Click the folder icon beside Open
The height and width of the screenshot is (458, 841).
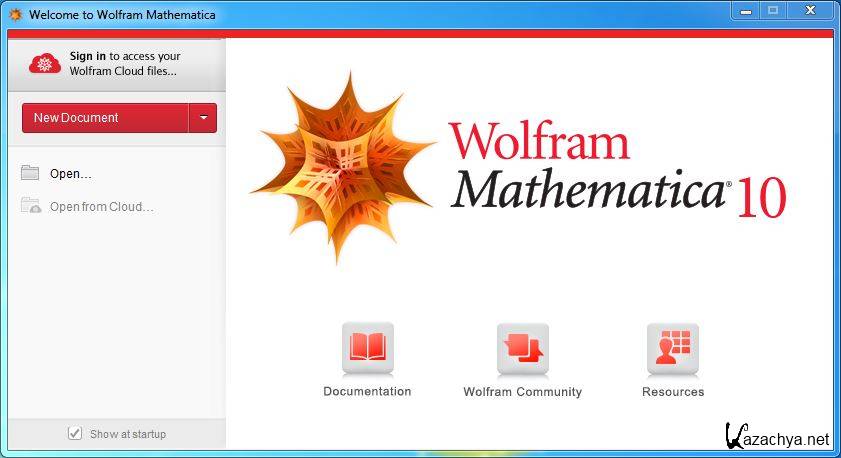pos(30,173)
